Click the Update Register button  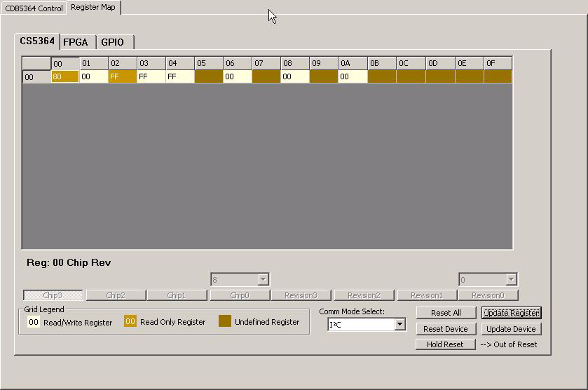pos(512,313)
